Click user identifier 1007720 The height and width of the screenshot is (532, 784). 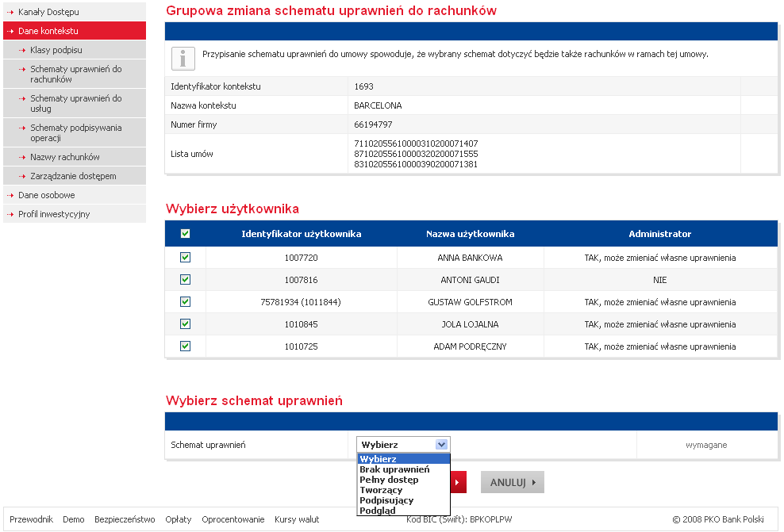tap(301, 258)
